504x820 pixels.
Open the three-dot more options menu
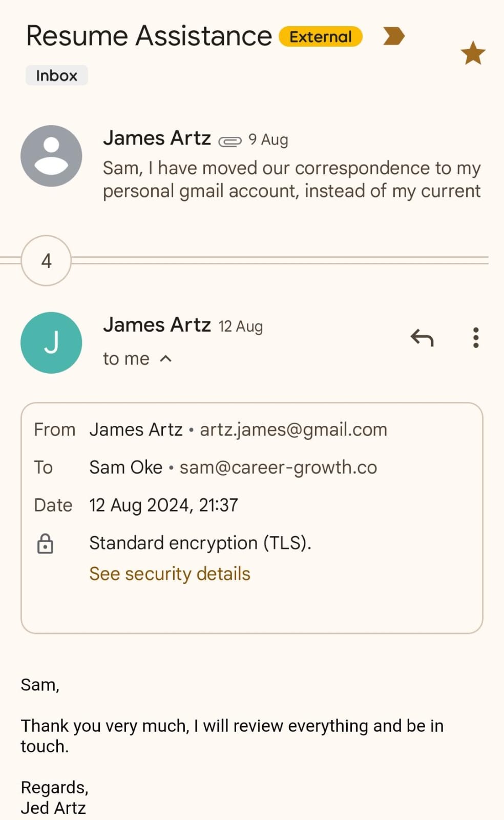476,338
